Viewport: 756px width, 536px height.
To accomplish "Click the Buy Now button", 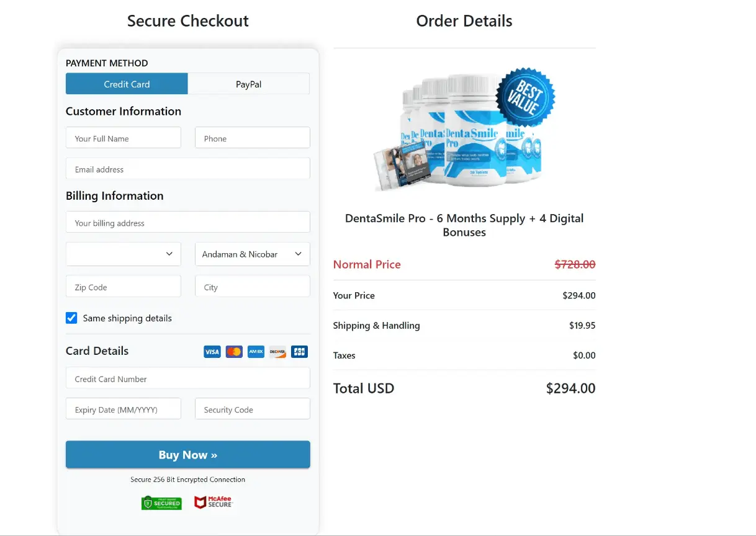I will 187,455.
